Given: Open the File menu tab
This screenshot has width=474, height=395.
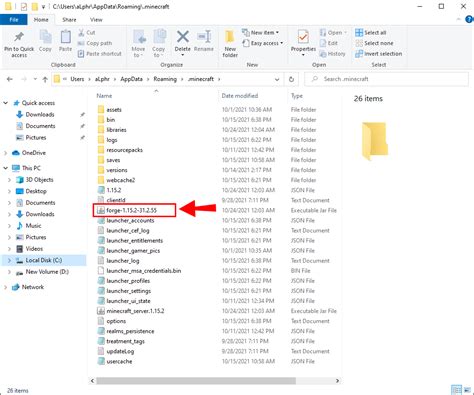Looking at the screenshot, I should pos(14,20).
